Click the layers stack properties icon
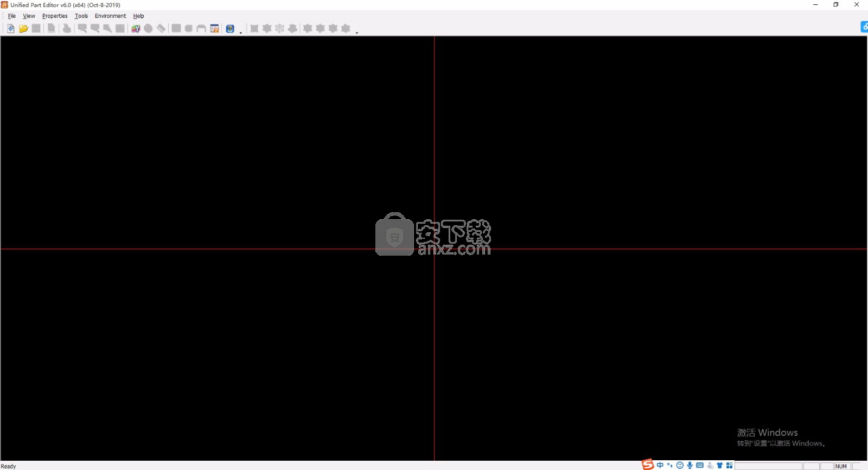Image resolution: width=868 pixels, height=470 pixels. pos(136,28)
